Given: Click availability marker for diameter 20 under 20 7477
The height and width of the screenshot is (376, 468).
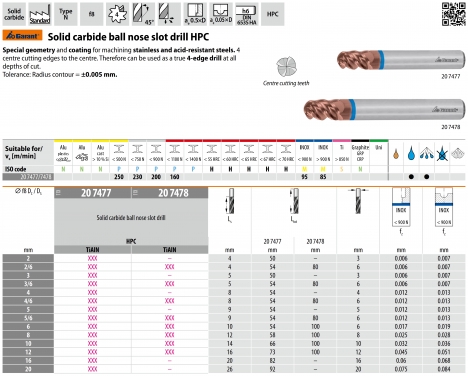Looking at the screenshot, I should (x=92, y=369).
